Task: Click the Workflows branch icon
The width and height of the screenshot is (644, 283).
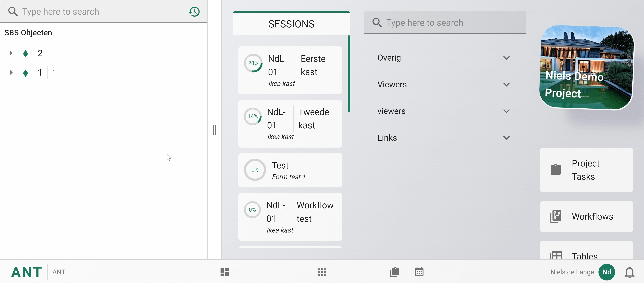Action: tap(555, 216)
